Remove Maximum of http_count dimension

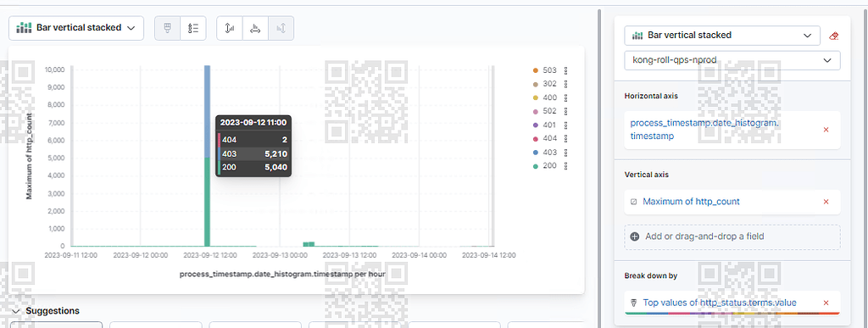[x=826, y=202]
